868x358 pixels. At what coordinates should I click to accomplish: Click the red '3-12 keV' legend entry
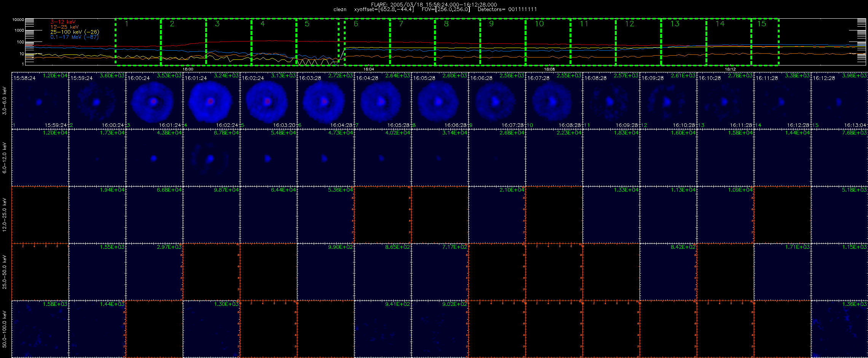[63, 22]
